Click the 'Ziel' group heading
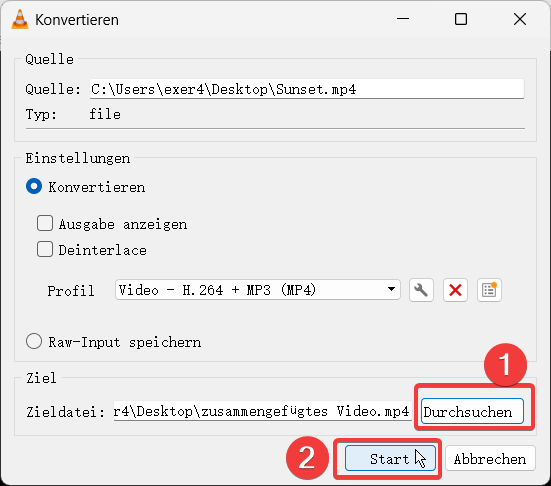The image size is (551, 486). 41,378
